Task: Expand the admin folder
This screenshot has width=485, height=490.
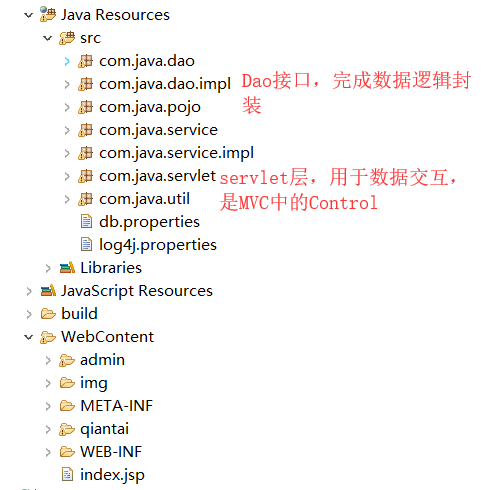Action: tap(48, 360)
